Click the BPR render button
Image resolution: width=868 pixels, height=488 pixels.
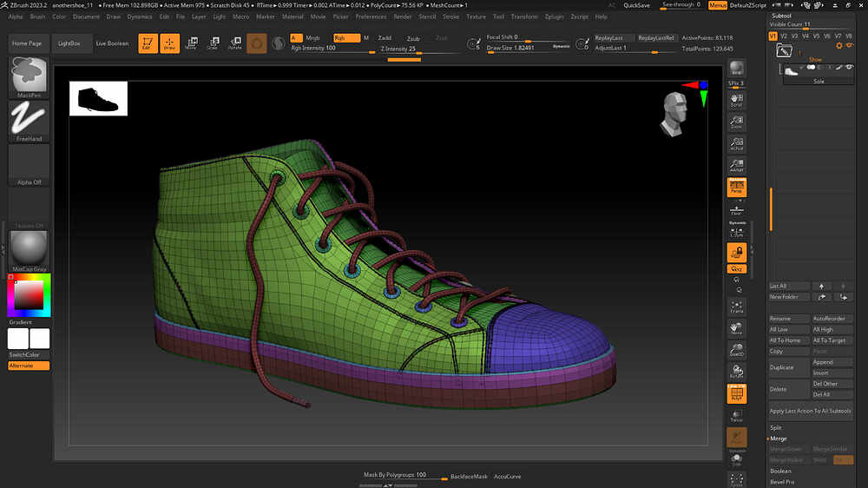[736, 68]
